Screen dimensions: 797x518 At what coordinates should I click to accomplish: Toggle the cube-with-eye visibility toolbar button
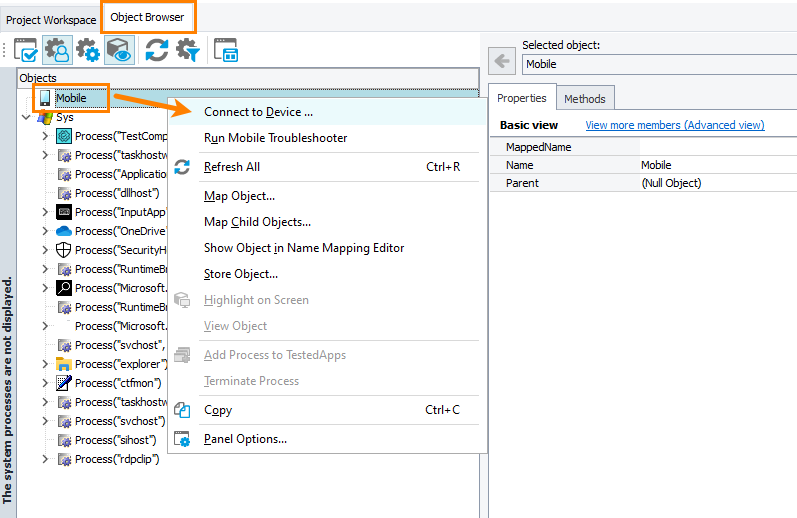119,50
